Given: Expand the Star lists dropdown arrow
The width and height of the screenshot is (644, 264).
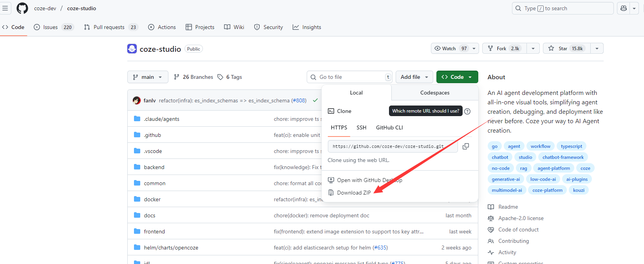Looking at the screenshot, I should coord(597,48).
